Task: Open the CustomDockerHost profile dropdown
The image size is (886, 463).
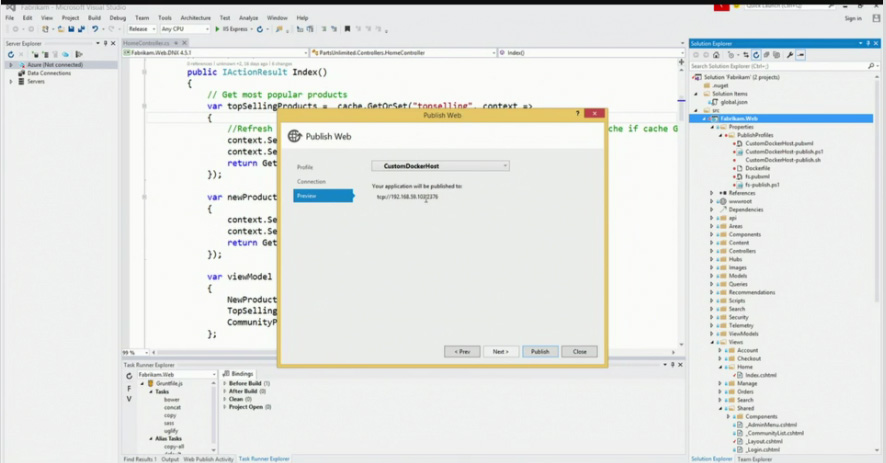Action: pos(440,166)
